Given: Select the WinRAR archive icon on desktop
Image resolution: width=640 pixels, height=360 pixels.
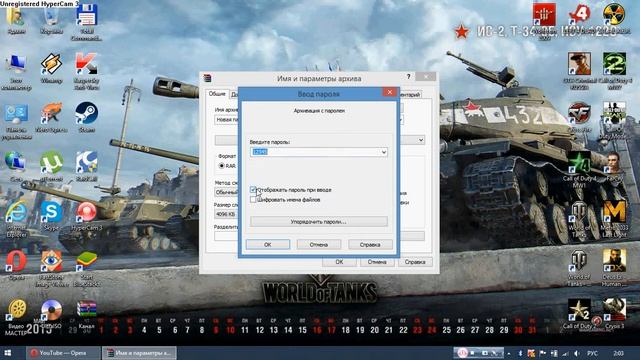Looking at the screenshot, I should tap(86, 313).
